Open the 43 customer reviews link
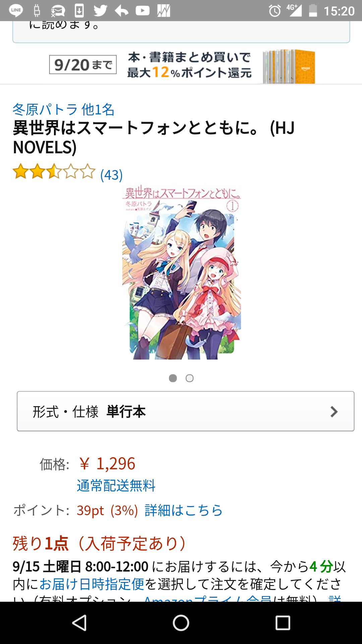 pyautogui.click(x=112, y=175)
